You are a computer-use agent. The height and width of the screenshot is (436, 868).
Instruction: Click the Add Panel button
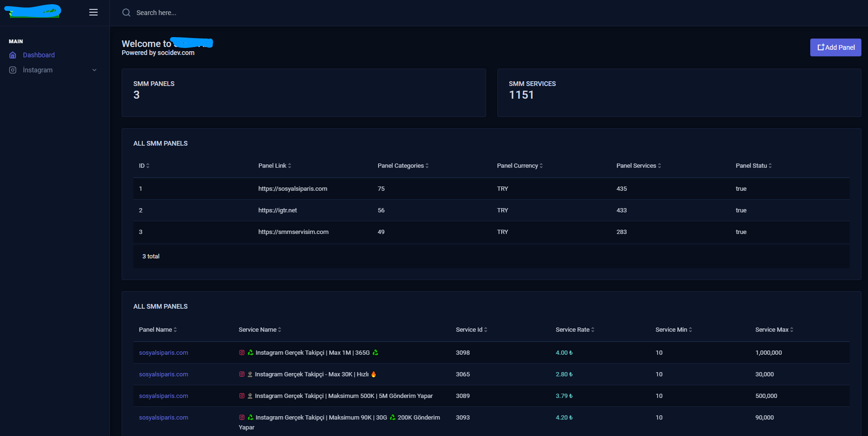836,47
